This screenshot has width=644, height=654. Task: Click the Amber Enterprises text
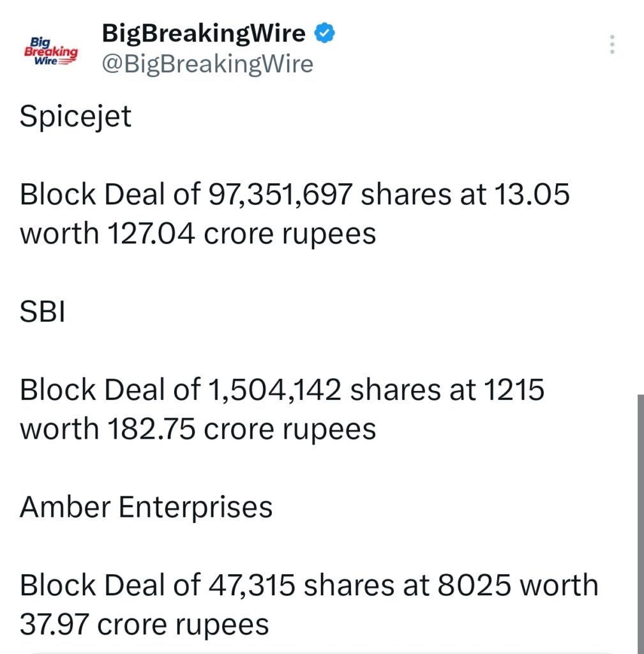146,506
